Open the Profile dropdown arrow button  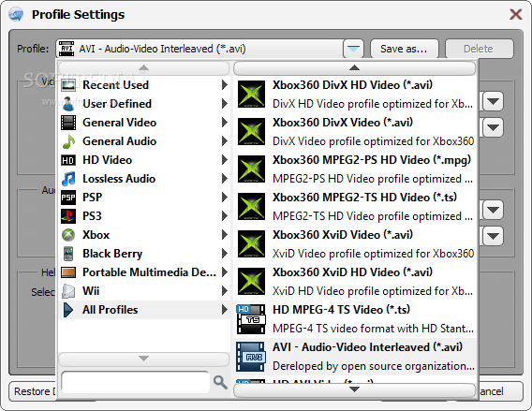tap(353, 49)
